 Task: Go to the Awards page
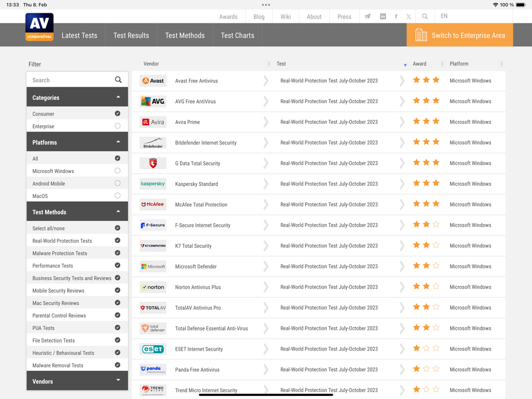pos(228,16)
